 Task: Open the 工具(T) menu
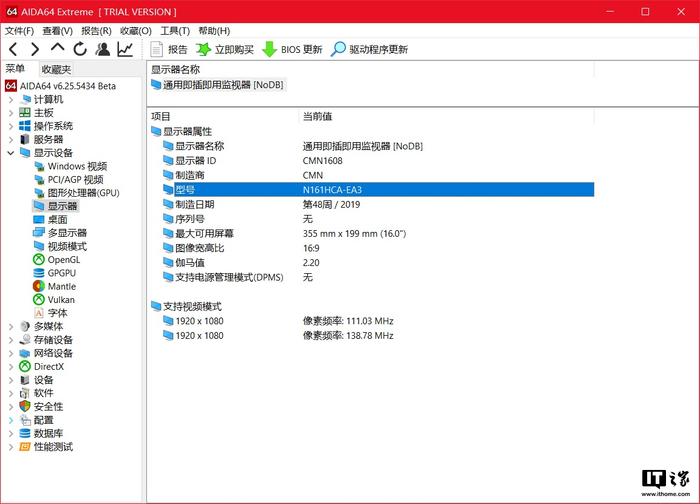point(175,31)
